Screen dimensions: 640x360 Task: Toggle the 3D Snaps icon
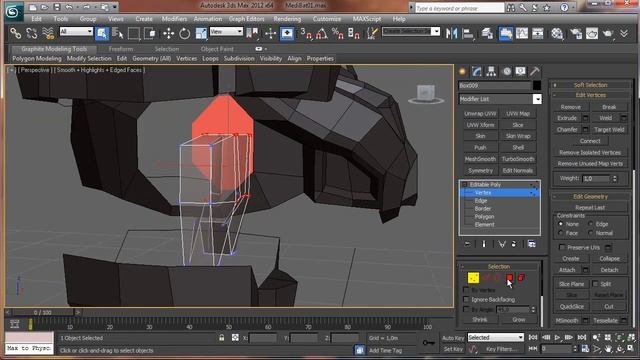[x=306, y=33]
